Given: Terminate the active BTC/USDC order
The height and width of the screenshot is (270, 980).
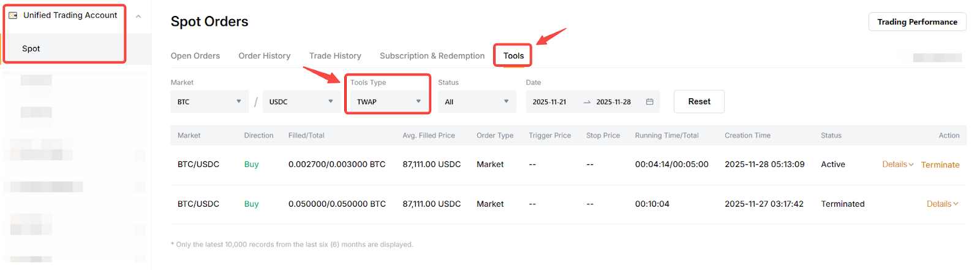Looking at the screenshot, I should [x=940, y=165].
